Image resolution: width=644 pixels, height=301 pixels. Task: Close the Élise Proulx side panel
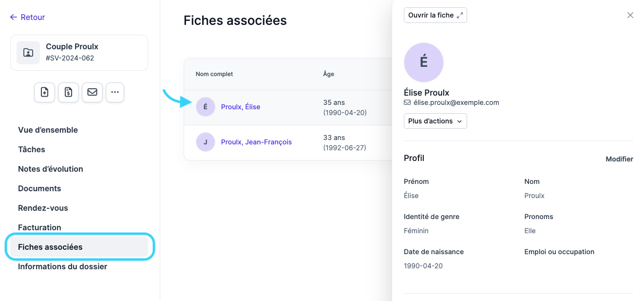point(630,15)
